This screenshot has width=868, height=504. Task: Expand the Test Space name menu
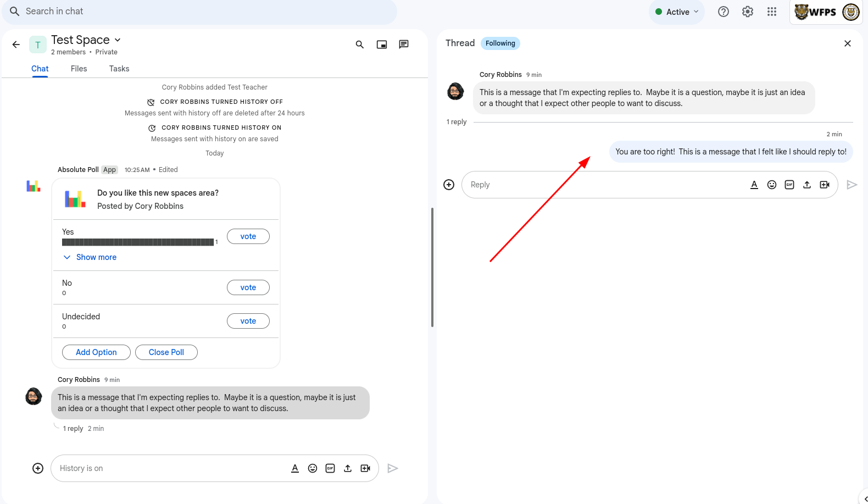(118, 40)
